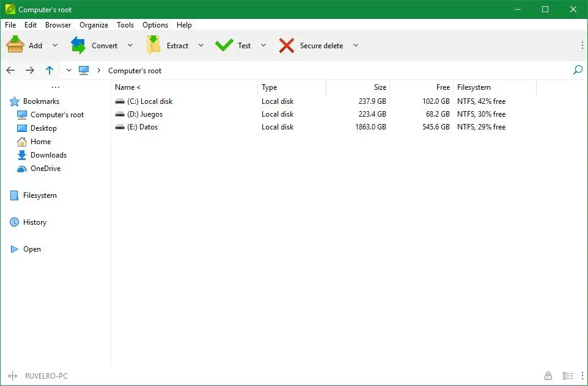Viewport: 588px width, 386px height.
Task: Click the green Test checkmark icon
Action: click(x=224, y=45)
